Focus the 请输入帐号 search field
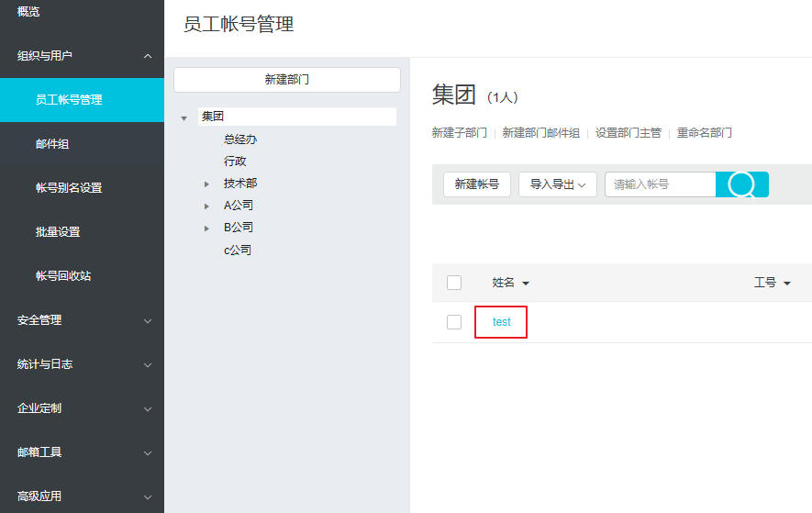The image size is (812, 513). pyautogui.click(x=659, y=184)
